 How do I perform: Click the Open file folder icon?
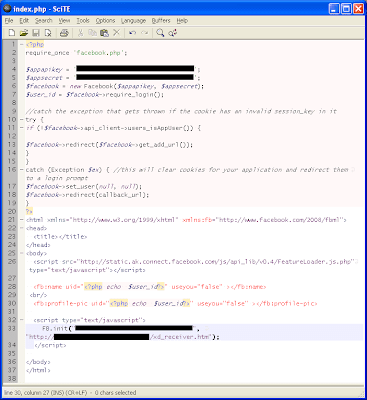[x=24, y=33]
